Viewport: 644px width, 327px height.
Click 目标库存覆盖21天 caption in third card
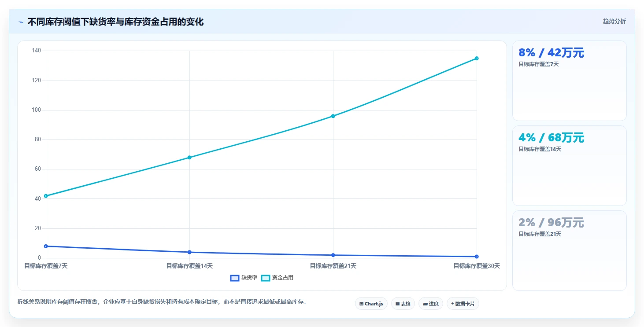click(x=540, y=234)
